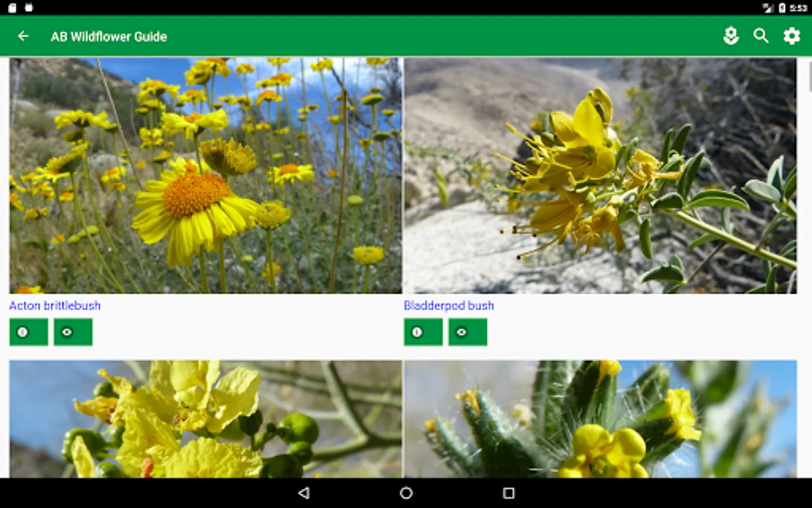Check the battery icon in status bar
Screen dimensions: 812x508
point(782,7)
